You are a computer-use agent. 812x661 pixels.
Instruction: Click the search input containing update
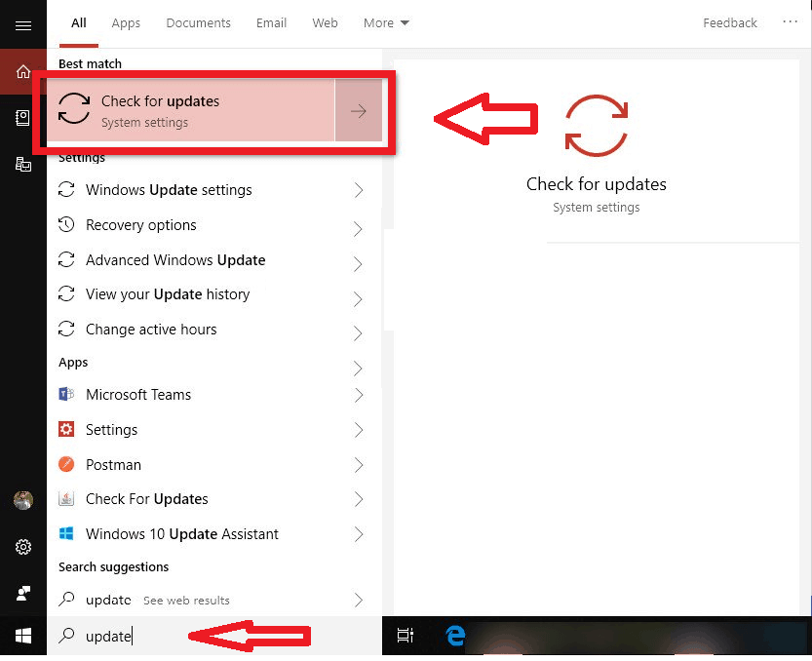pyautogui.click(x=213, y=636)
